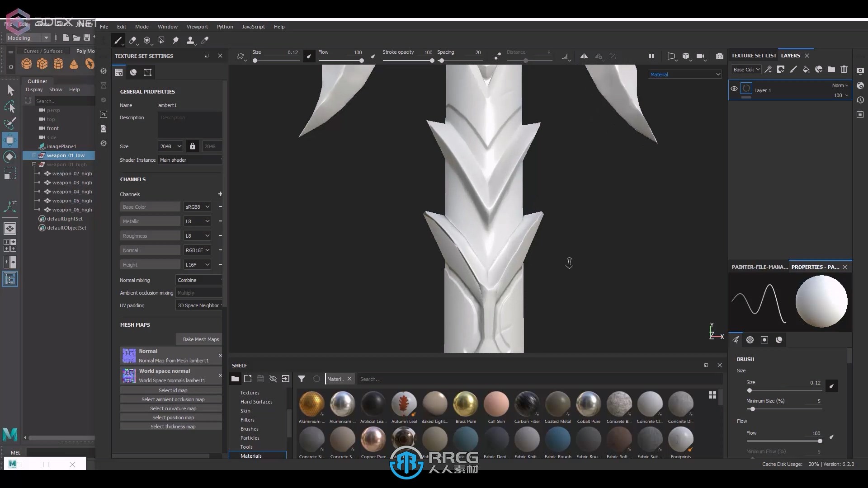This screenshot has height=488, width=868.
Task: Toggle the Normal mesh map visibility
Action: 128,356
